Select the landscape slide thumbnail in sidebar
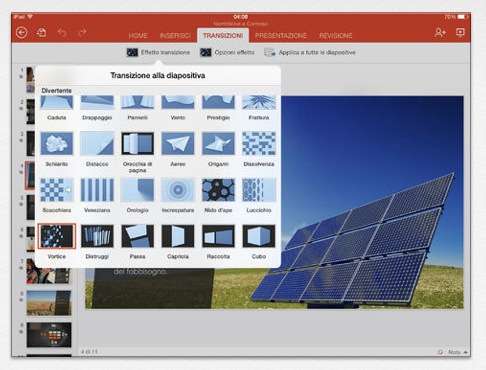Screen dimensions: 486x370 (x=49, y=303)
